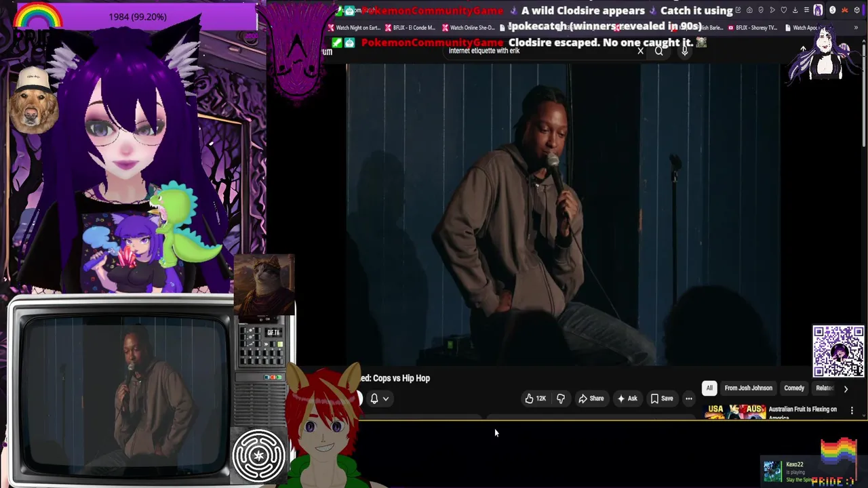
Task: Open BFLIX - Shoresy TV bookmark
Action: [x=753, y=28]
